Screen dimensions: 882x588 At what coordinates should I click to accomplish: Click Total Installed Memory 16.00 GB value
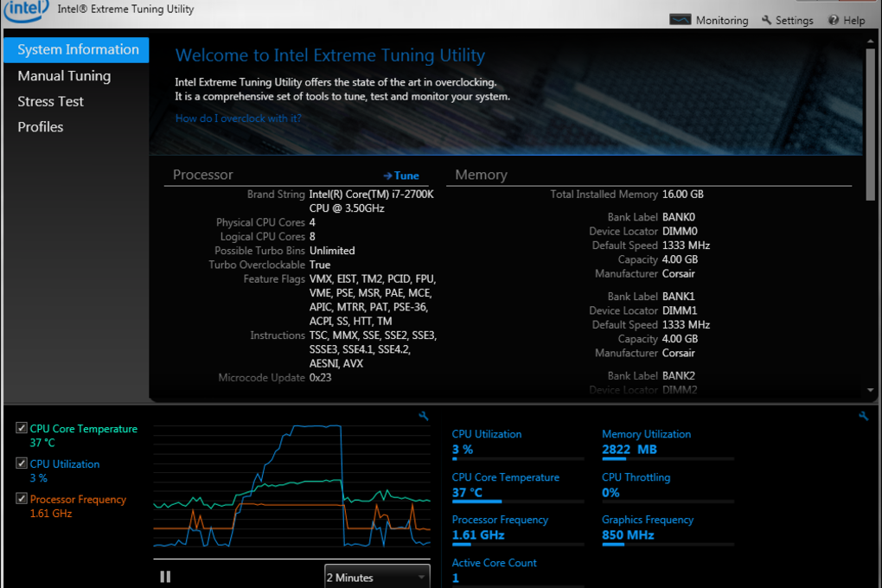[683, 194]
